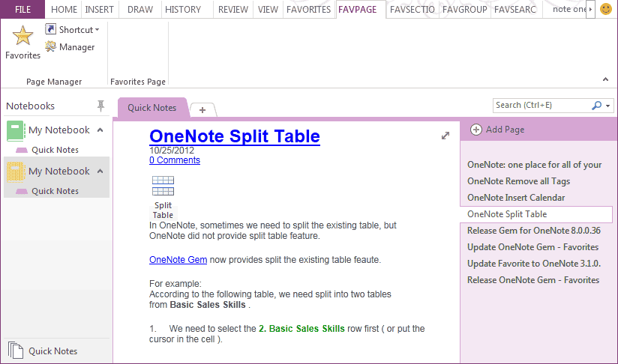Screen dimensions: 618x364
Task: Add a new section tab
Action: 202,110
